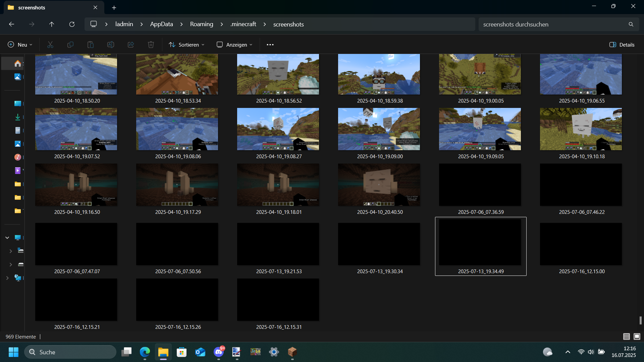Click the vertical scrollbar thumb
Viewport: 644px width, 362px height.
[x=640, y=320]
